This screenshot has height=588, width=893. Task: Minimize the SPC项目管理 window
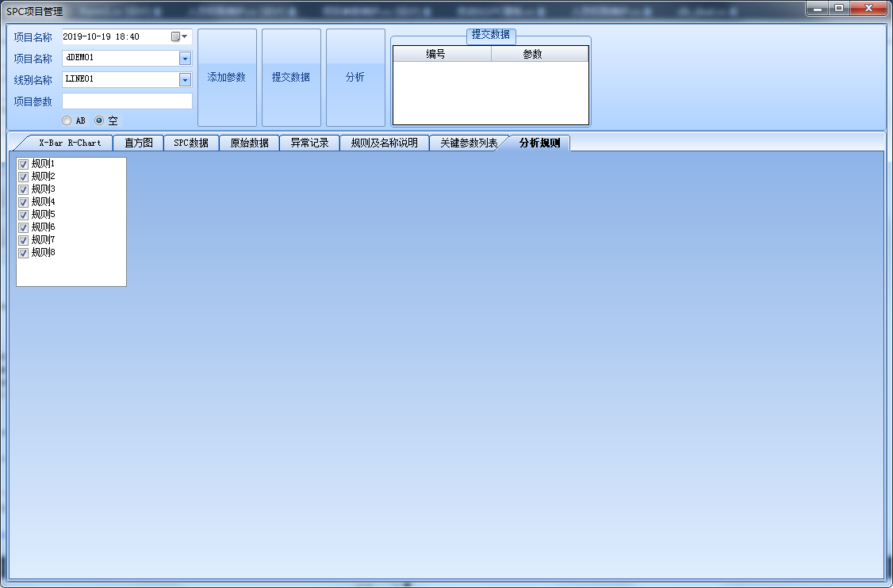tap(818, 8)
